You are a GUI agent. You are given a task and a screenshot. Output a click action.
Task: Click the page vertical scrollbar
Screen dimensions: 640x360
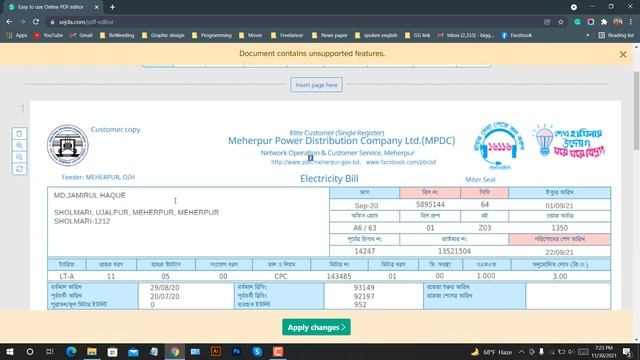click(636, 110)
